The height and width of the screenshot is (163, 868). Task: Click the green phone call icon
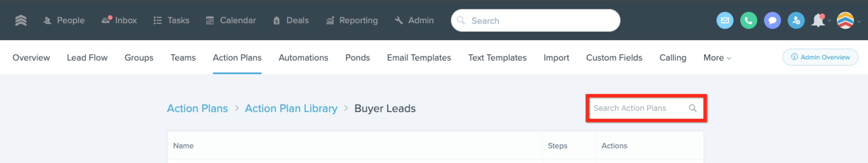pyautogui.click(x=748, y=21)
